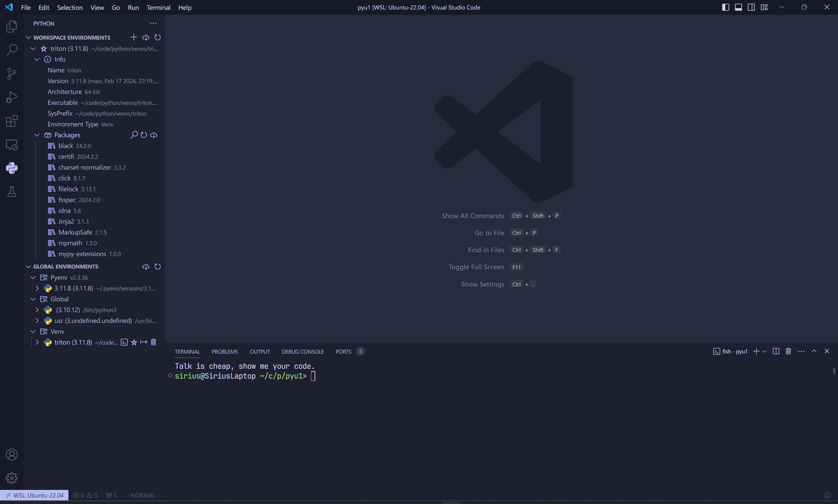This screenshot has width=838, height=504.
Task: Open the Source Control view
Action: coord(12,73)
